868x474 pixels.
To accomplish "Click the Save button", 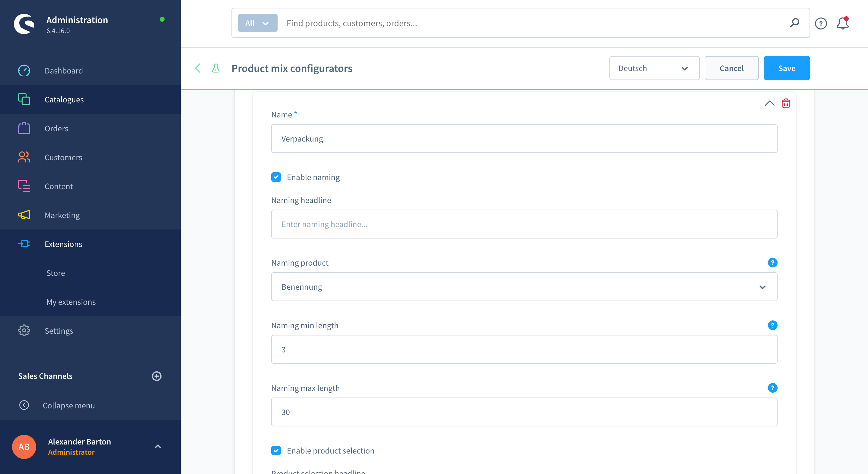I will point(786,68).
